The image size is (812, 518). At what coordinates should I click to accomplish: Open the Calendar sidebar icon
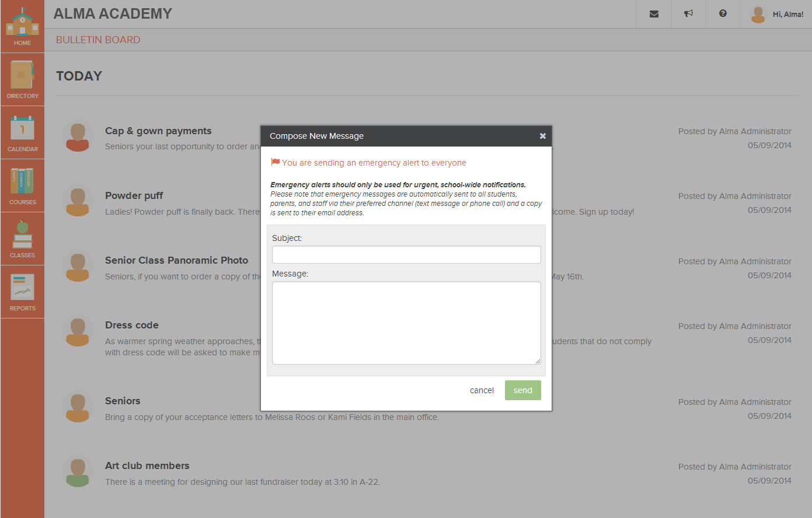click(22, 129)
